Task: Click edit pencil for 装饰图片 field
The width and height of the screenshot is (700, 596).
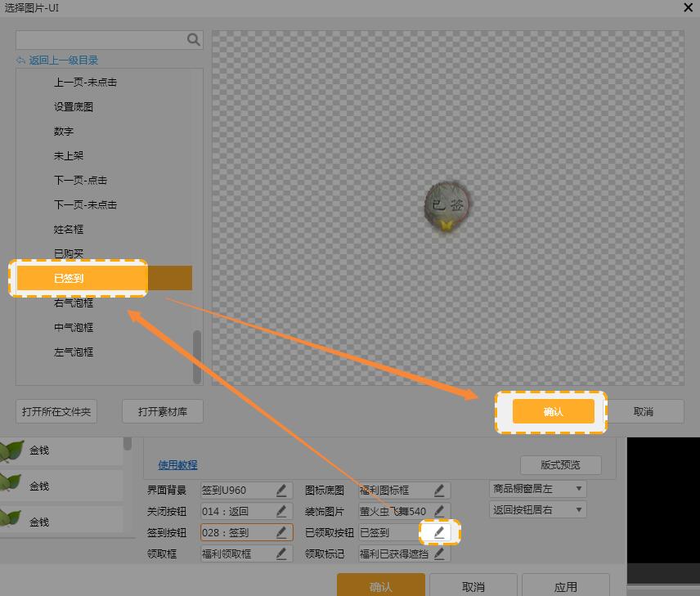Action: [x=439, y=512]
